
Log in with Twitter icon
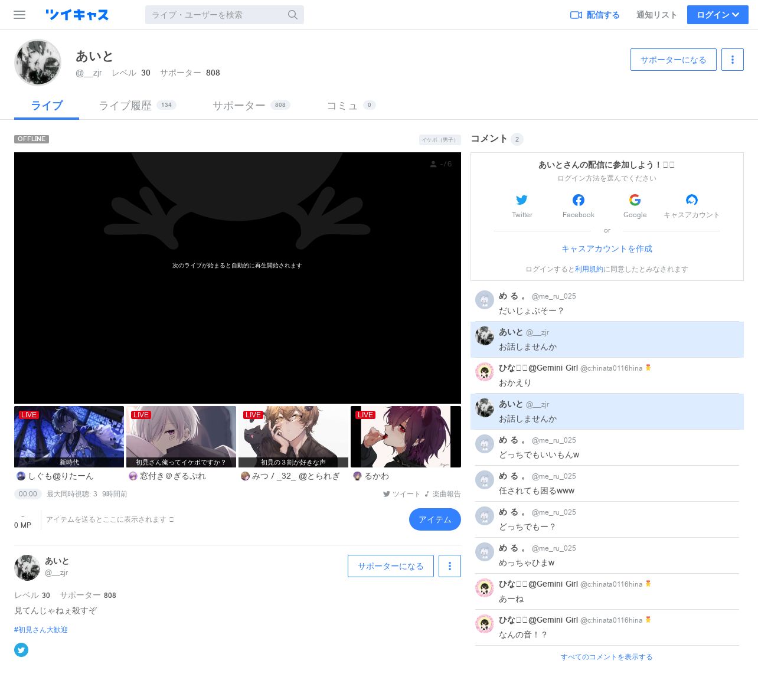pyautogui.click(x=522, y=200)
